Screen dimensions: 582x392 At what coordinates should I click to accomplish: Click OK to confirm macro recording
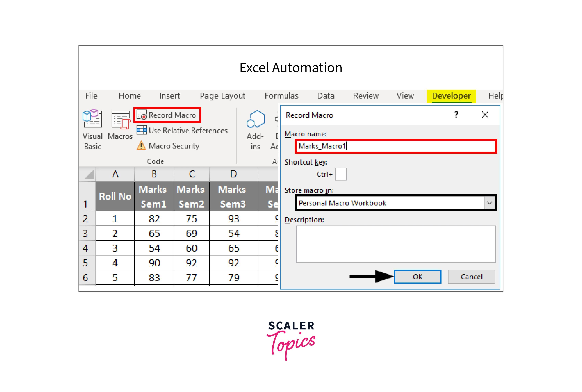[418, 276]
